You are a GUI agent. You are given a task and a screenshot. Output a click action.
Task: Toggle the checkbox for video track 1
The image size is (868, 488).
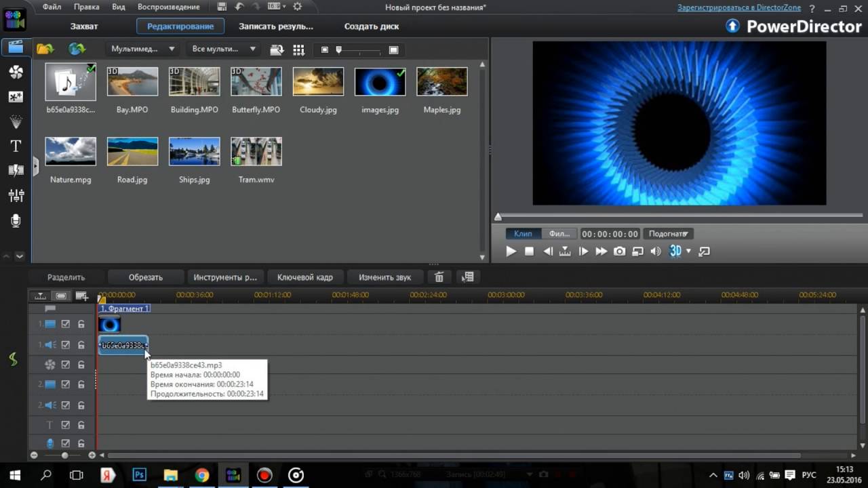point(66,324)
